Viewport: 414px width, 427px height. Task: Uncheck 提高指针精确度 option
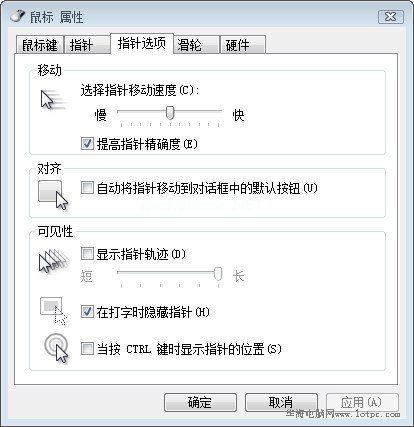click(87, 143)
